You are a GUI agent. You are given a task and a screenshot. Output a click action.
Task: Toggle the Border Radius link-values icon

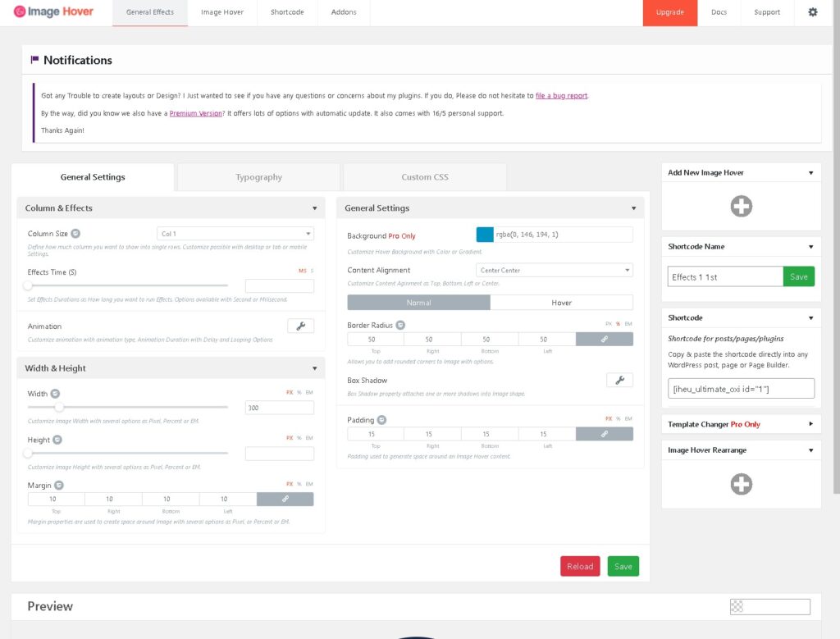604,339
